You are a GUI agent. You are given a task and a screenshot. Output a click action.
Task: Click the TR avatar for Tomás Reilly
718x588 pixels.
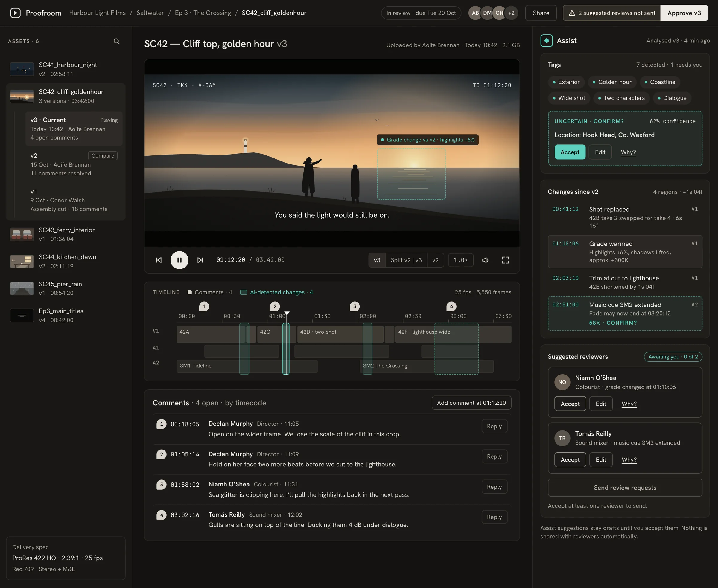562,438
